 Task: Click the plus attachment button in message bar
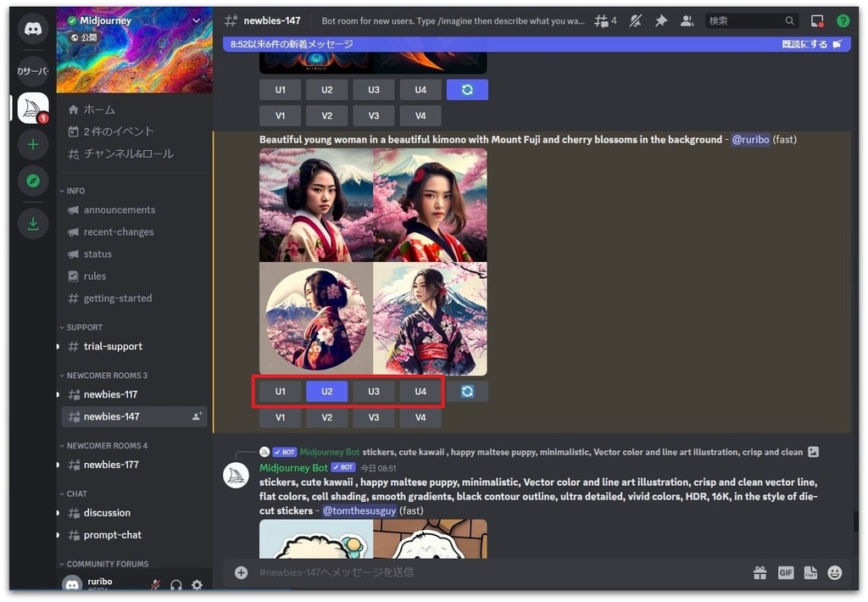241,572
